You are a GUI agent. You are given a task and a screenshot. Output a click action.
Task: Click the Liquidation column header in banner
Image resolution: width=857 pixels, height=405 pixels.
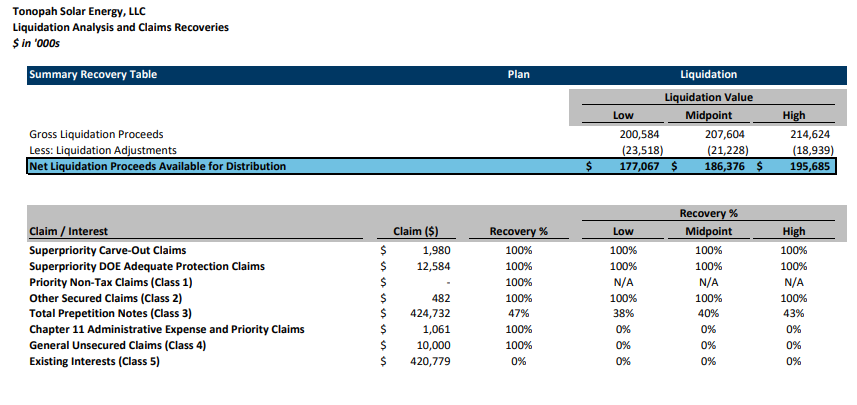click(708, 75)
